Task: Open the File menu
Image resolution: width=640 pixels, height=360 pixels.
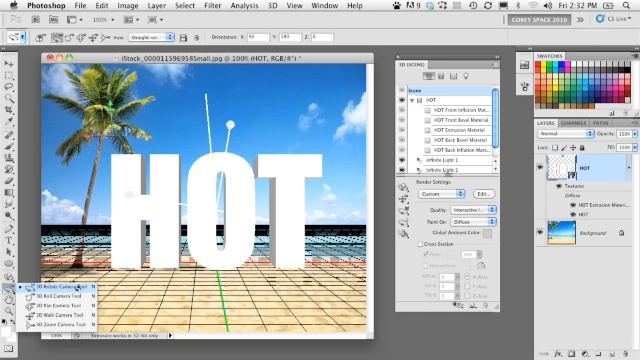Action: click(80, 6)
